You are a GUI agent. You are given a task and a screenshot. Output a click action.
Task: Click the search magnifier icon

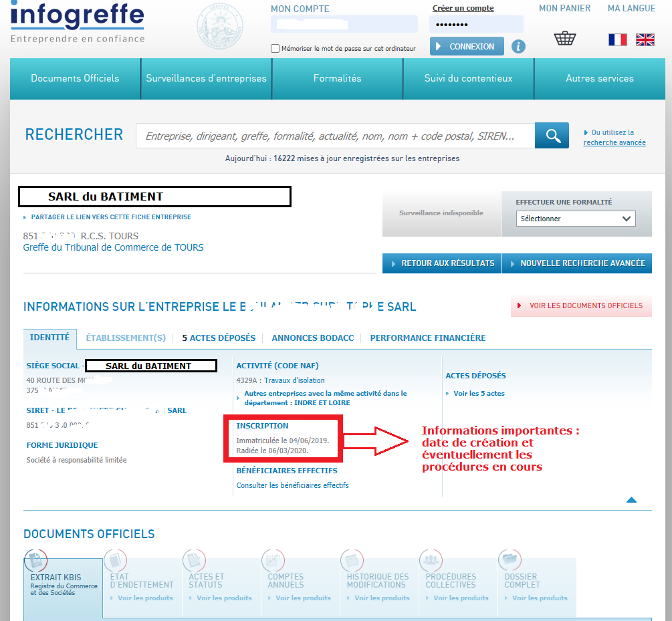click(551, 135)
